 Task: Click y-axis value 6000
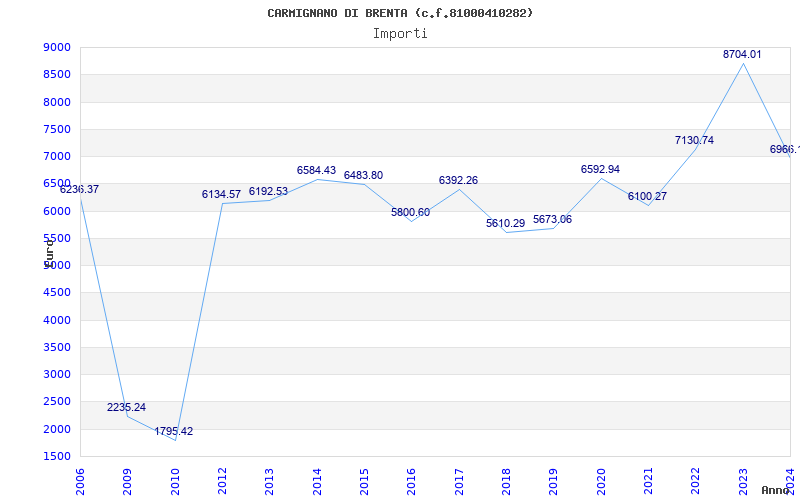coord(57,211)
